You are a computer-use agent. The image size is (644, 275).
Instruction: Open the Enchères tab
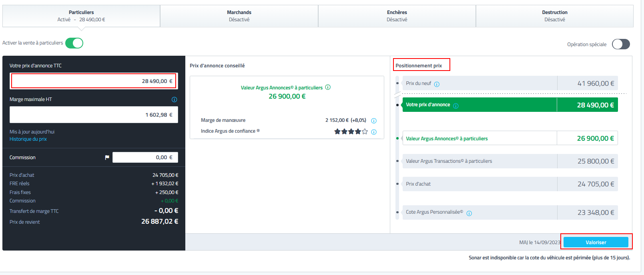tap(397, 16)
